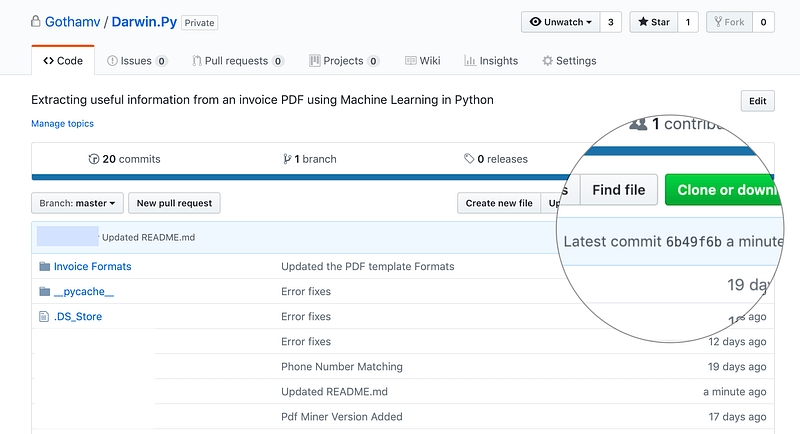
Task: Click the New pull request button
Action: point(174,203)
